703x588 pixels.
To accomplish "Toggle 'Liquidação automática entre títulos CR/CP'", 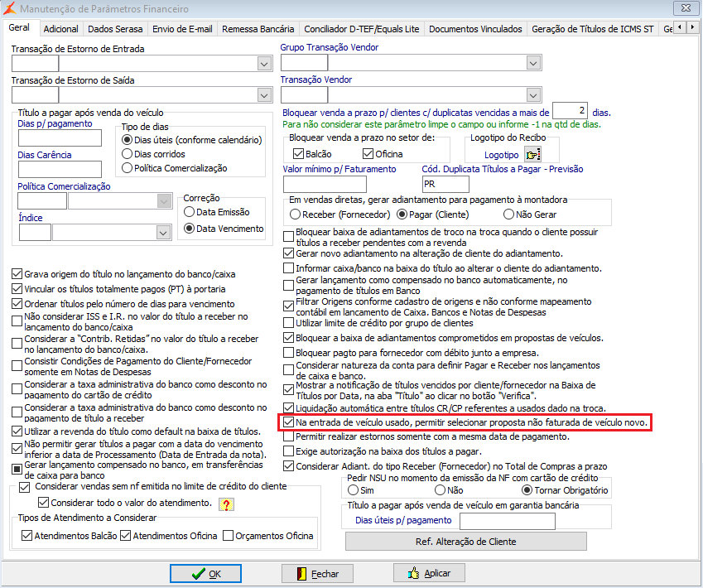I will tap(288, 408).
